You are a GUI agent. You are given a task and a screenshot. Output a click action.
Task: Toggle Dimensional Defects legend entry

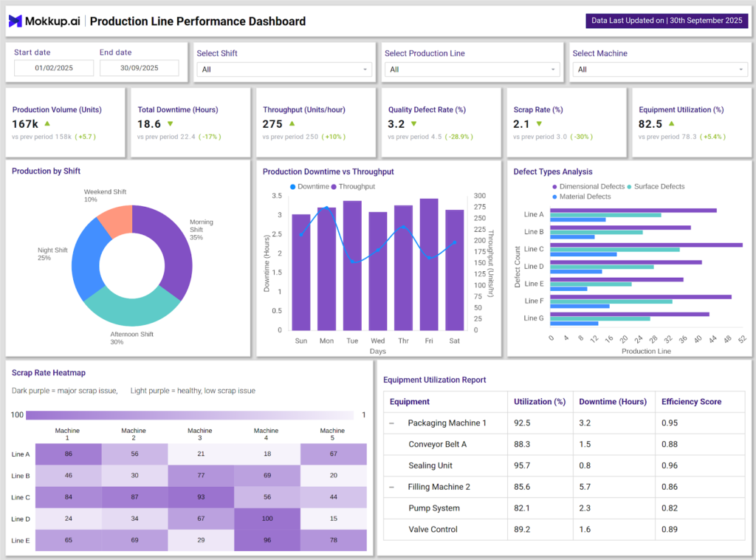(x=554, y=187)
